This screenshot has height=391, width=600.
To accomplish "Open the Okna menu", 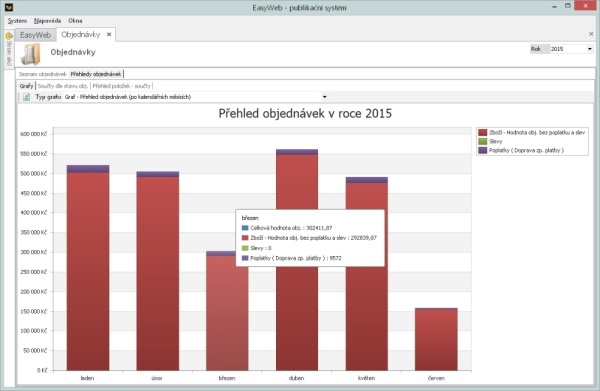I will (x=75, y=21).
